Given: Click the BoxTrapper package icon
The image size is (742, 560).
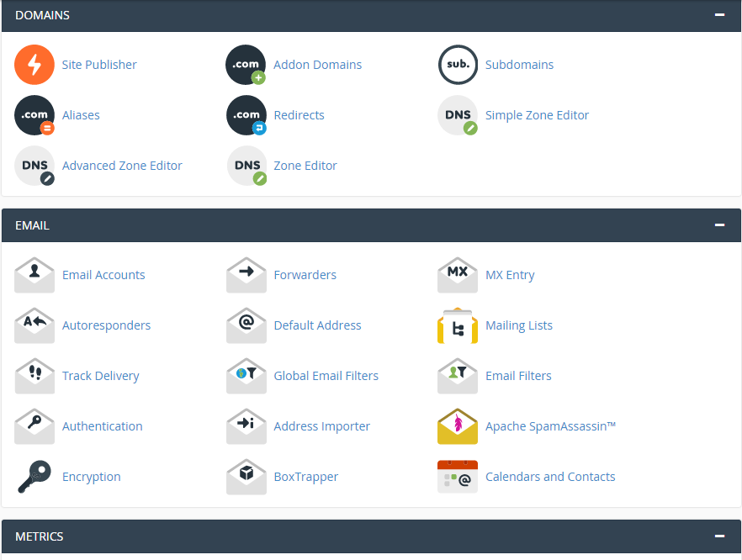Looking at the screenshot, I should (246, 477).
